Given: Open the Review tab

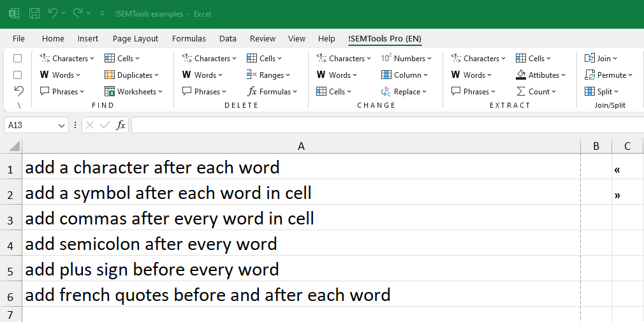Looking at the screenshot, I should click(263, 39).
